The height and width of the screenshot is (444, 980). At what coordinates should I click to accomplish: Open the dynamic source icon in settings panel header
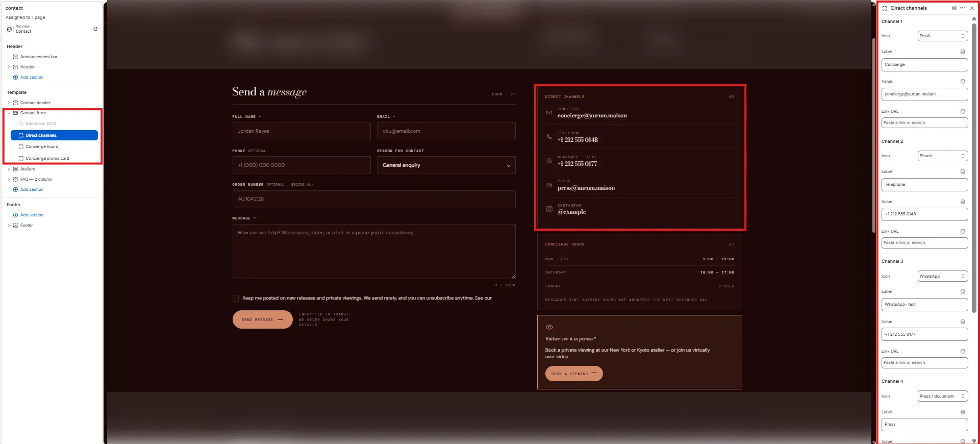click(x=954, y=8)
